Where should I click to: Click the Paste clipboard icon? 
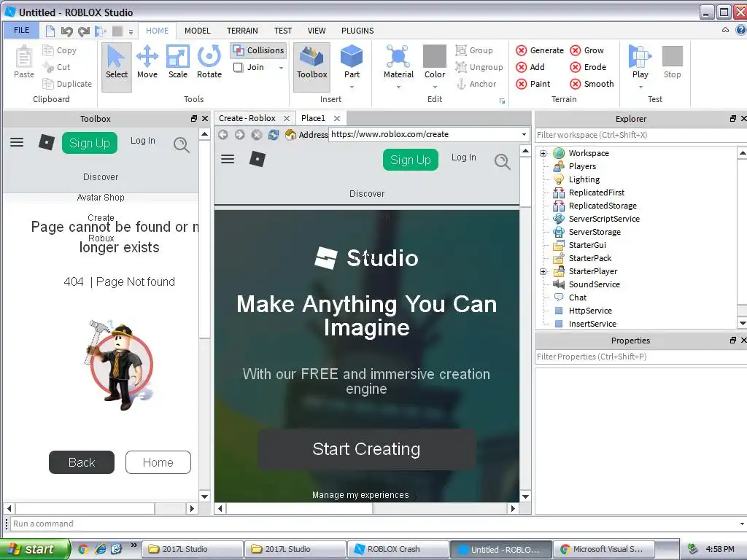(24, 62)
